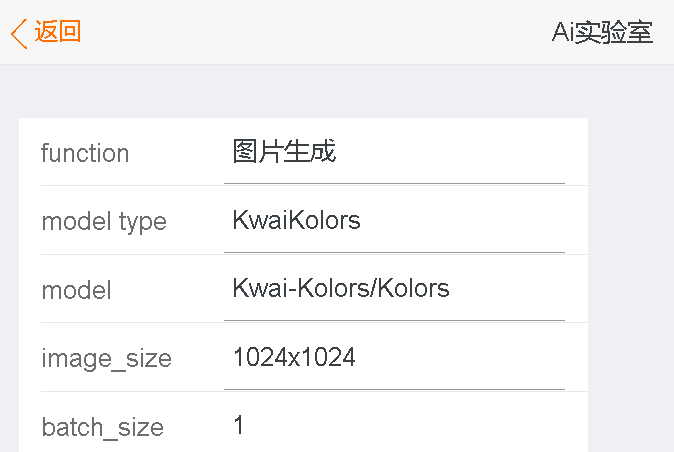
Task: Click the batch_size value field showing 1
Action: tap(394, 426)
